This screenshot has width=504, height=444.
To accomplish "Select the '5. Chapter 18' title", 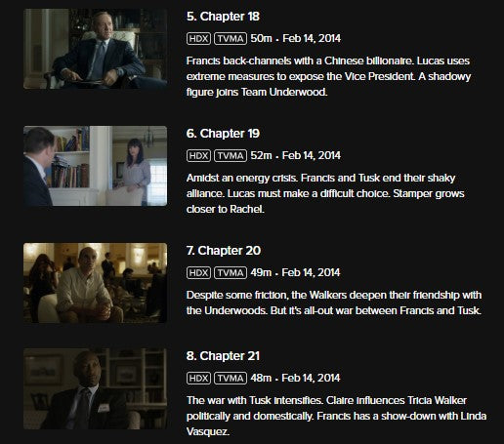I will [x=223, y=17].
